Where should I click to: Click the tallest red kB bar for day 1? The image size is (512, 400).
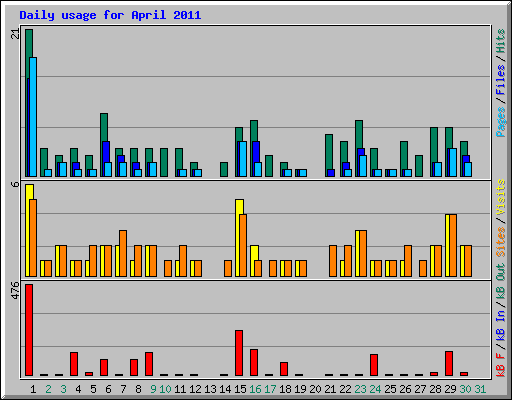point(29,330)
